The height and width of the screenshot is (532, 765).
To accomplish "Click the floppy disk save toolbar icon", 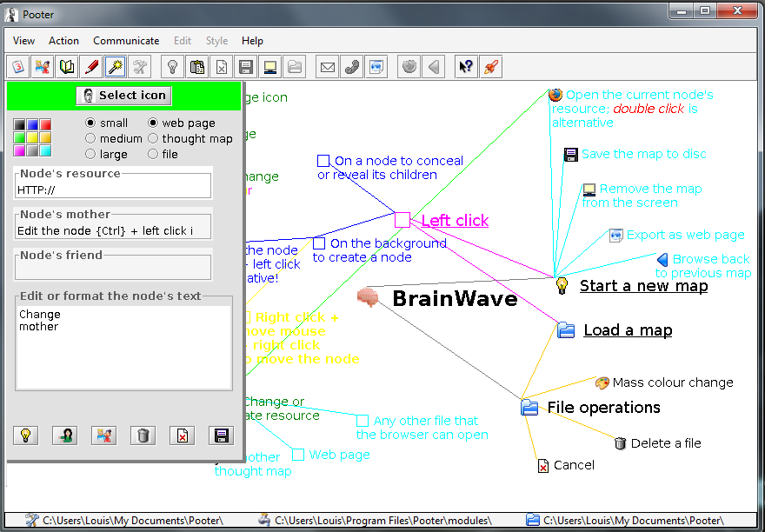I will pos(246,67).
